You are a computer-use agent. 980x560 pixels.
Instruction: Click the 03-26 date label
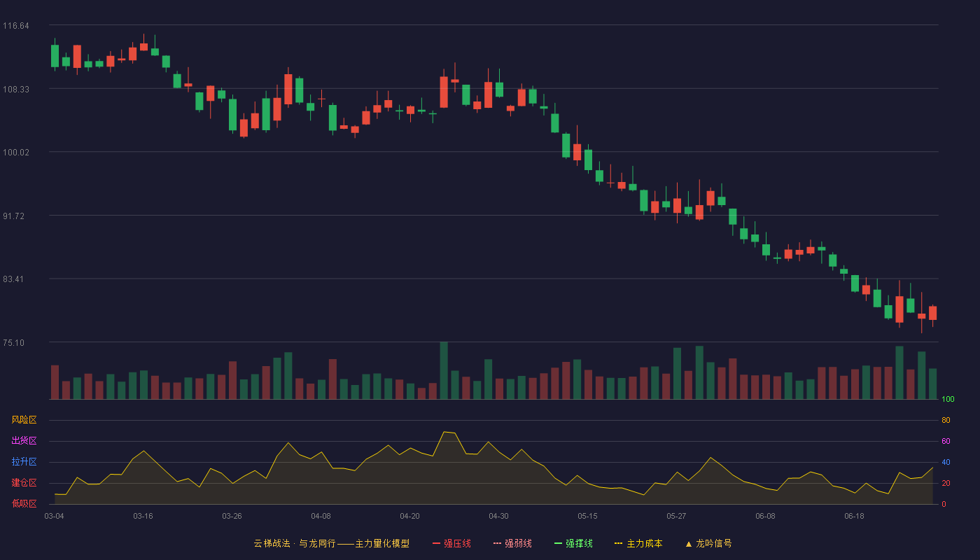coord(232,516)
